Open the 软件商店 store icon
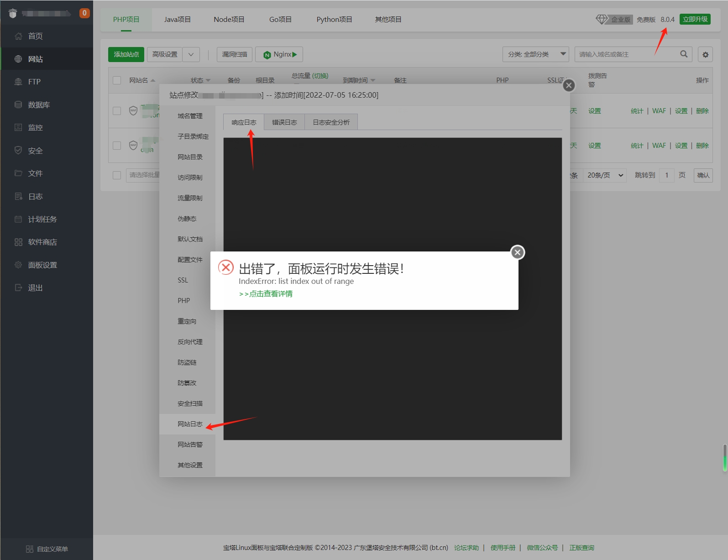 [18, 242]
